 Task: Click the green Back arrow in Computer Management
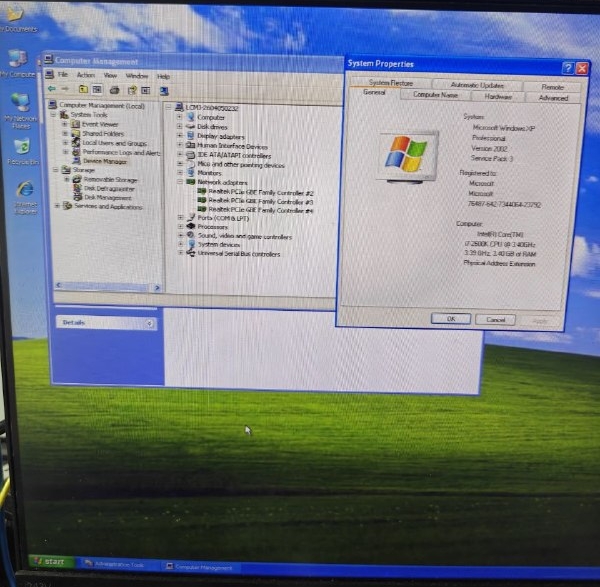(x=51, y=89)
